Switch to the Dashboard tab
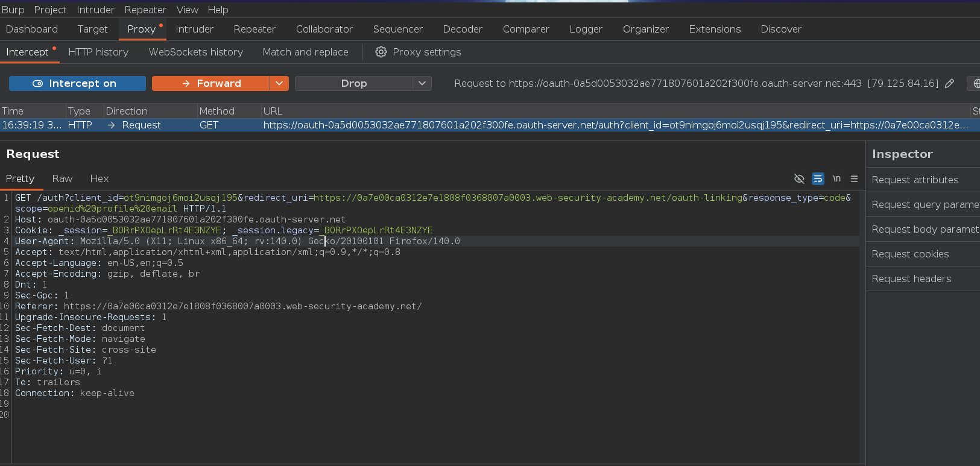Image resolution: width=980 pixels, height=466 pixels. (x=32, y=29)
